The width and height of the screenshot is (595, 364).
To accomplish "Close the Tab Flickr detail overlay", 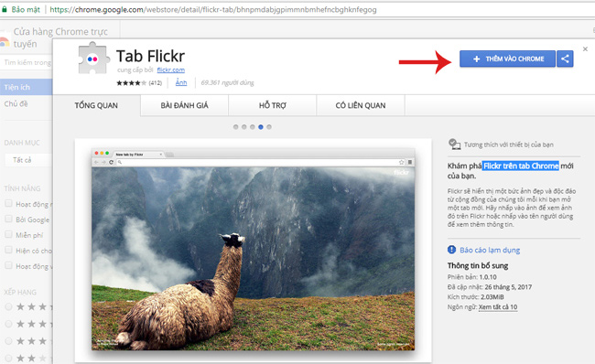I will [x=585, y=48].
